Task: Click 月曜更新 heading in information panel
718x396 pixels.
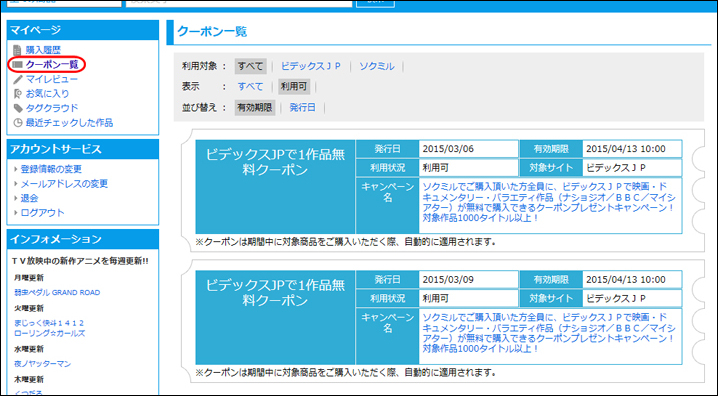Action: point(29,278)
